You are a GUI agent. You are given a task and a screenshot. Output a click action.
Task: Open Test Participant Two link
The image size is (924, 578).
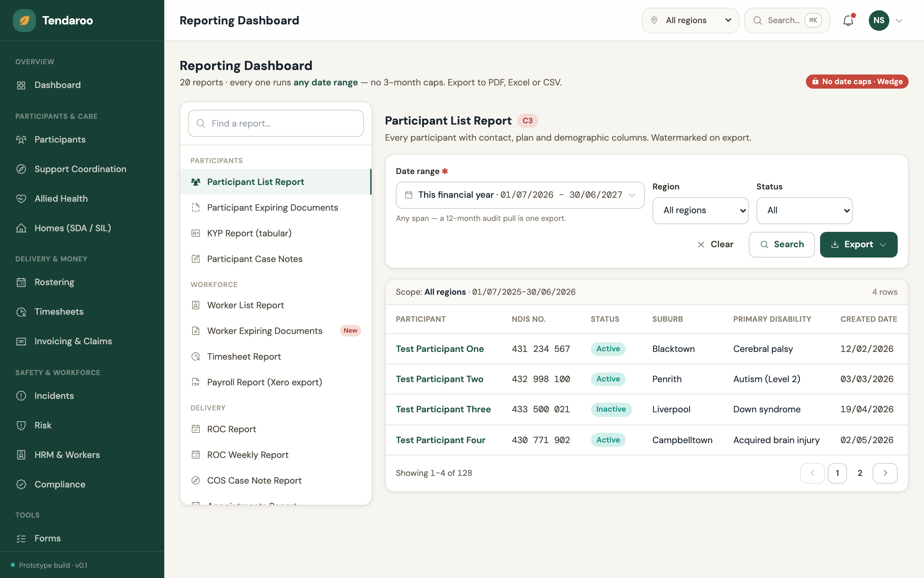click(440, 379)
